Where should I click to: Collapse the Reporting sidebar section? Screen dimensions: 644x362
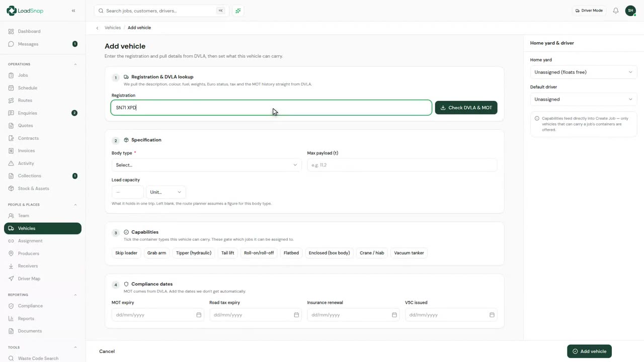click(75, 295)
